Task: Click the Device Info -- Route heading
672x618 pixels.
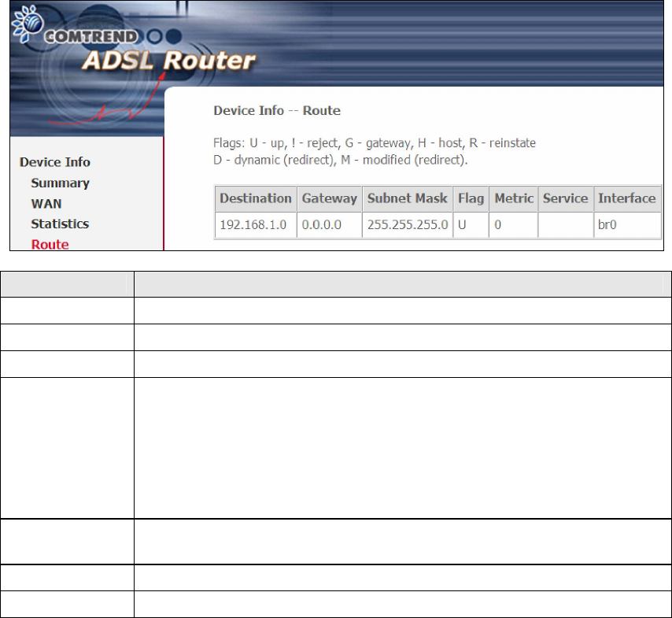Action: (277, 111)
